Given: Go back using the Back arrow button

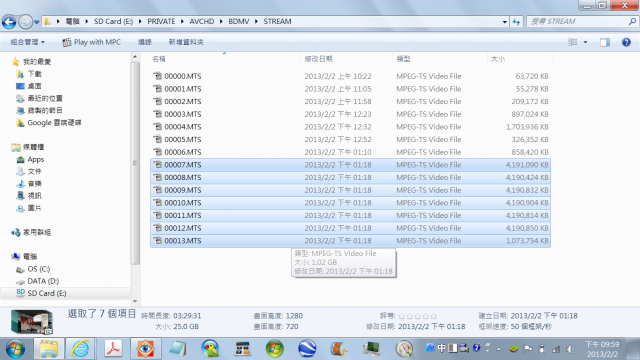Looking at the screenshot, I should coord(9,22).
